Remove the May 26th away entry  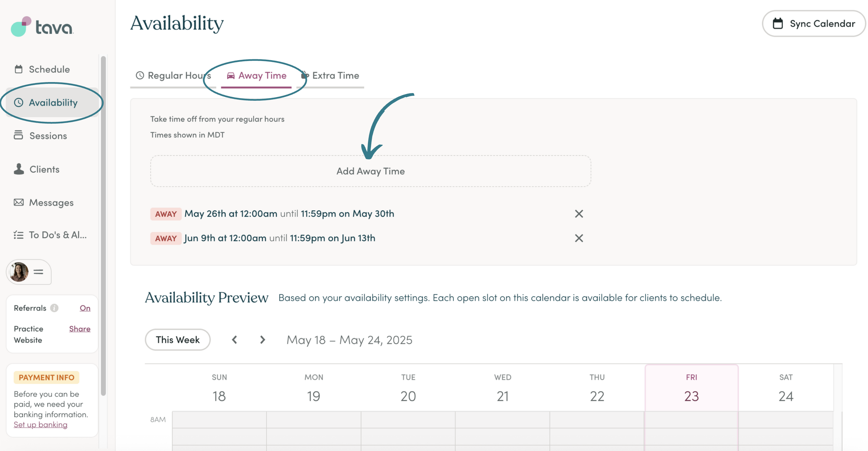coord(579,214)
